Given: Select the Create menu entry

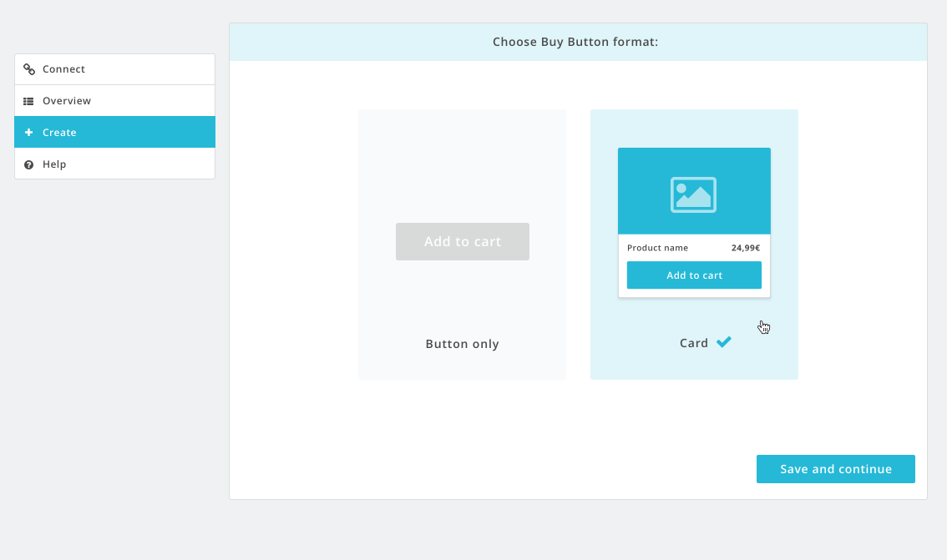Looking at the screenshot, I should [x=59, y=133].
